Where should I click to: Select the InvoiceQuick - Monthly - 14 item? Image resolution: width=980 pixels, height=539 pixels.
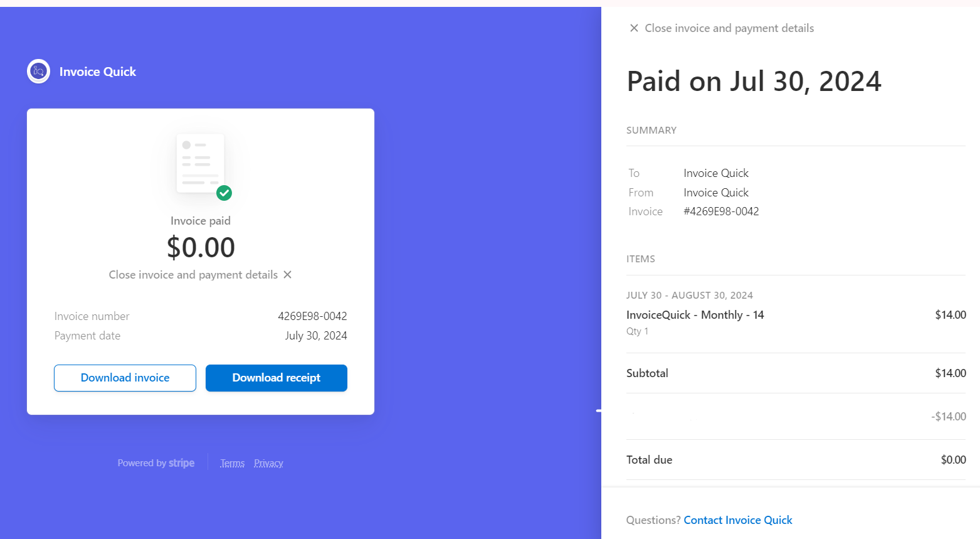[x=695, y=315]
